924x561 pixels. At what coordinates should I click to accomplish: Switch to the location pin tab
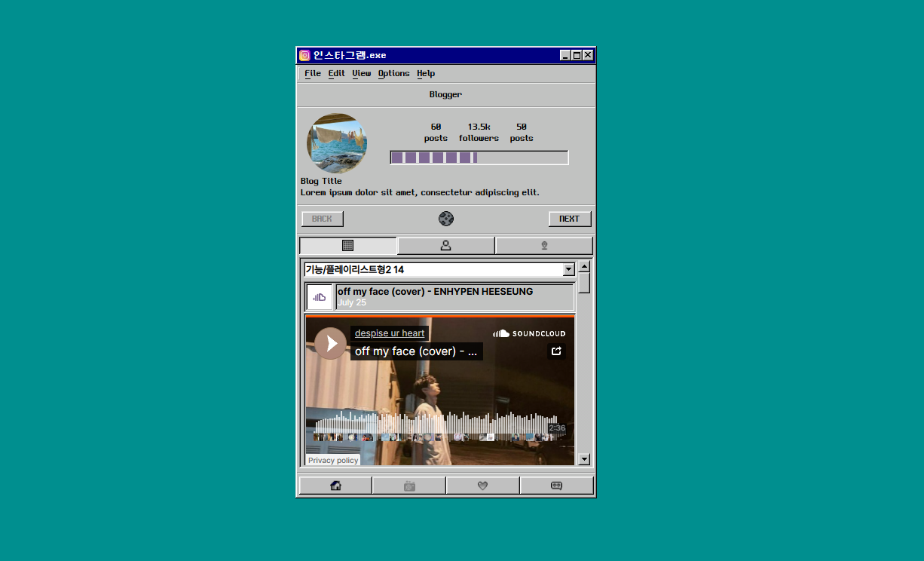click(544, 246)
